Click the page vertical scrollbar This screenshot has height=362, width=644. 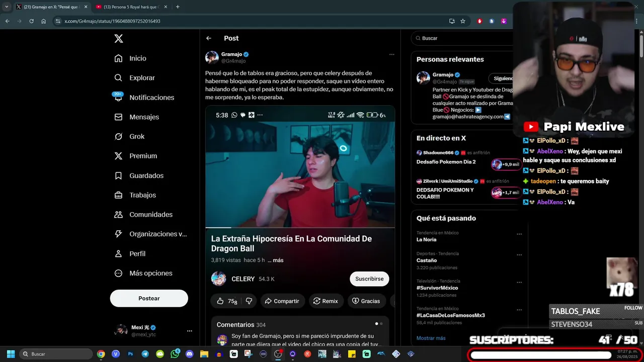tap(641, 45)
